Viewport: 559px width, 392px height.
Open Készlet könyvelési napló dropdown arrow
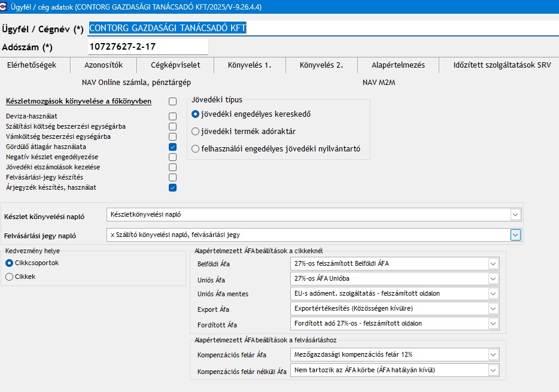(x=515, y=214)
